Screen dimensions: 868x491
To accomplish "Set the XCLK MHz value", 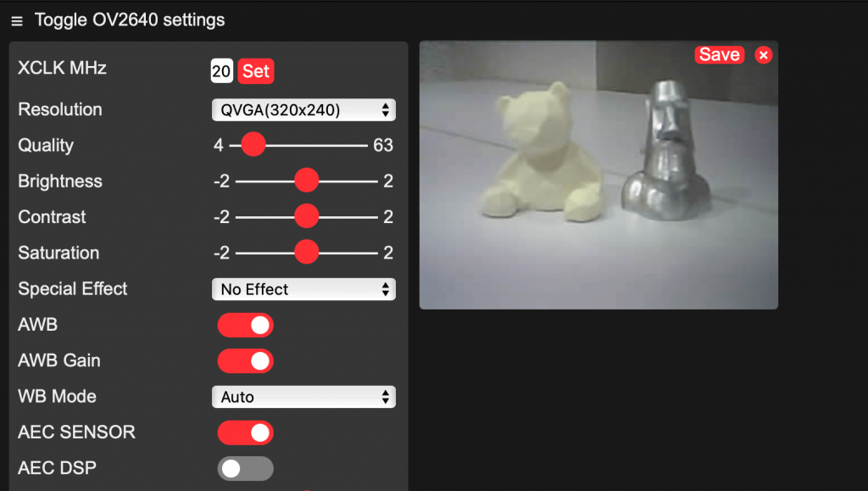I will click(x=256, y=71).
